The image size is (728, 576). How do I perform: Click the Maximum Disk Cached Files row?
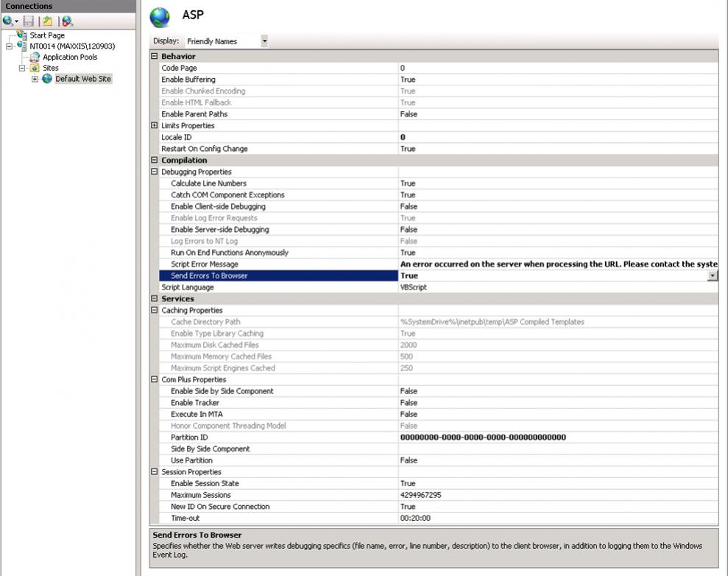[438, 345]
